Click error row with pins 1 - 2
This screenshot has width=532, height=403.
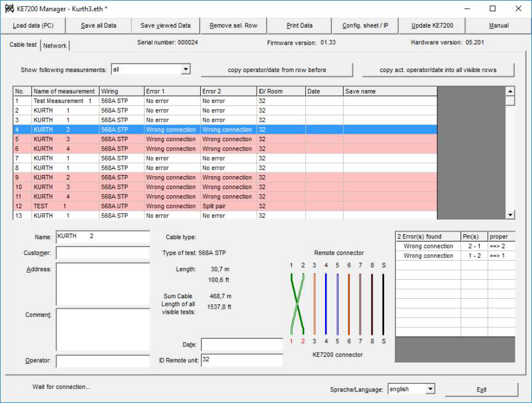[x=455, y=256]
